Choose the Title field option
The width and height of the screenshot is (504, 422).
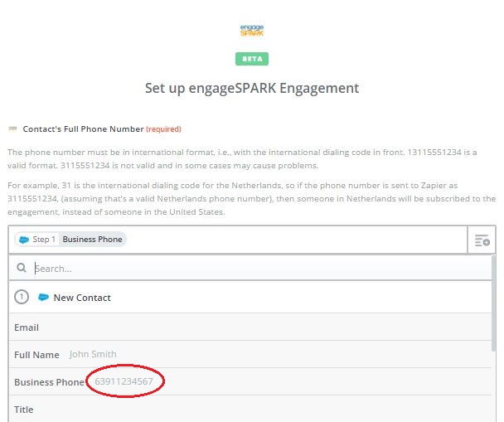250,409
